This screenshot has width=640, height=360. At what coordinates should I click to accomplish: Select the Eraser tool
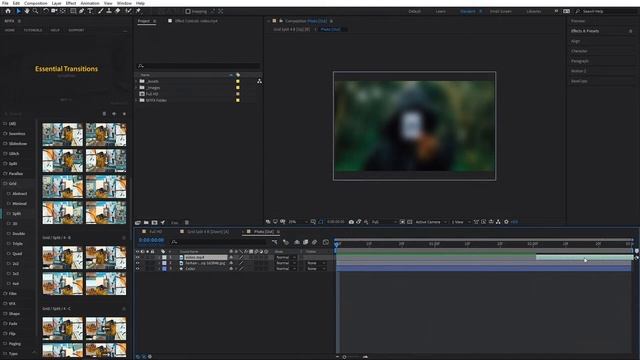(x=118, y=11)
